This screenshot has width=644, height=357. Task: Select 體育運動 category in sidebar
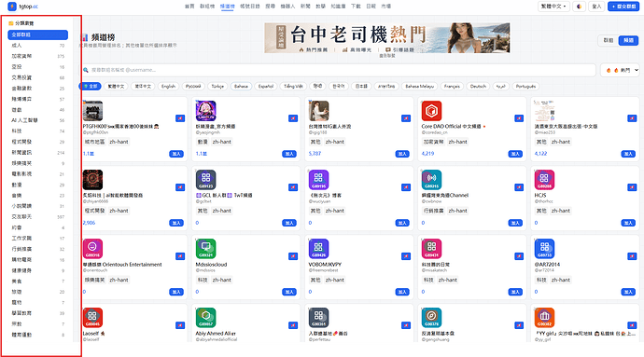[x=37, y=335]
